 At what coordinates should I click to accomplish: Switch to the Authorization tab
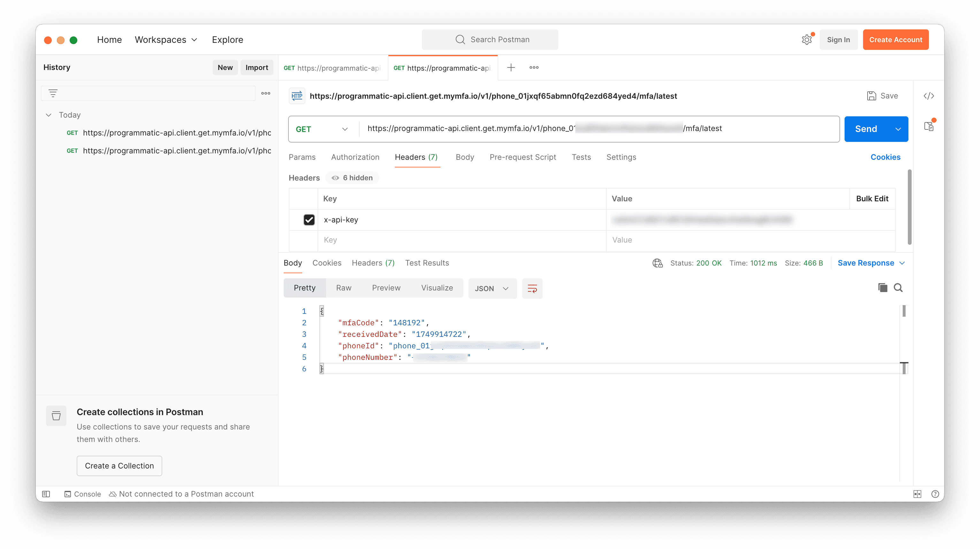tap(355, 157)
